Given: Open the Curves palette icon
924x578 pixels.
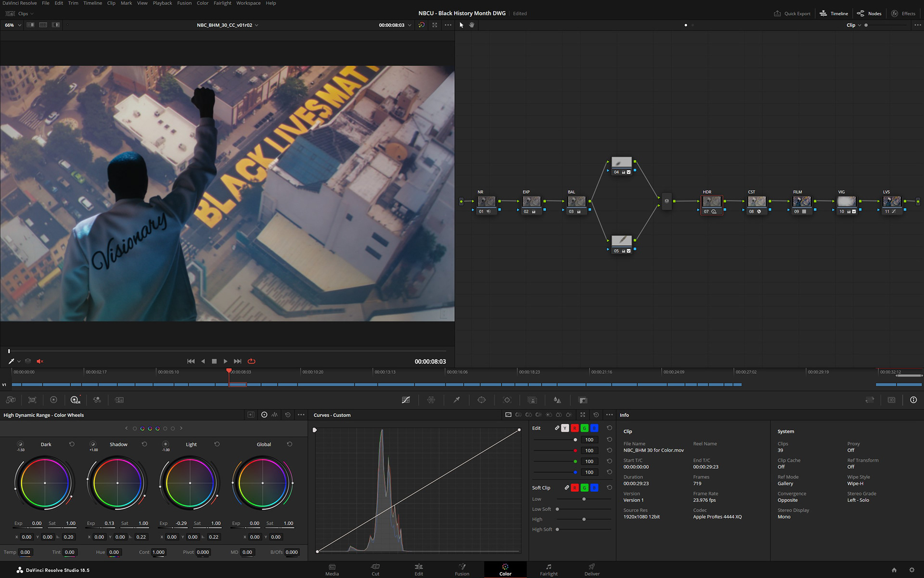Looking at the screenshot, I should click(x=406, y=400).
